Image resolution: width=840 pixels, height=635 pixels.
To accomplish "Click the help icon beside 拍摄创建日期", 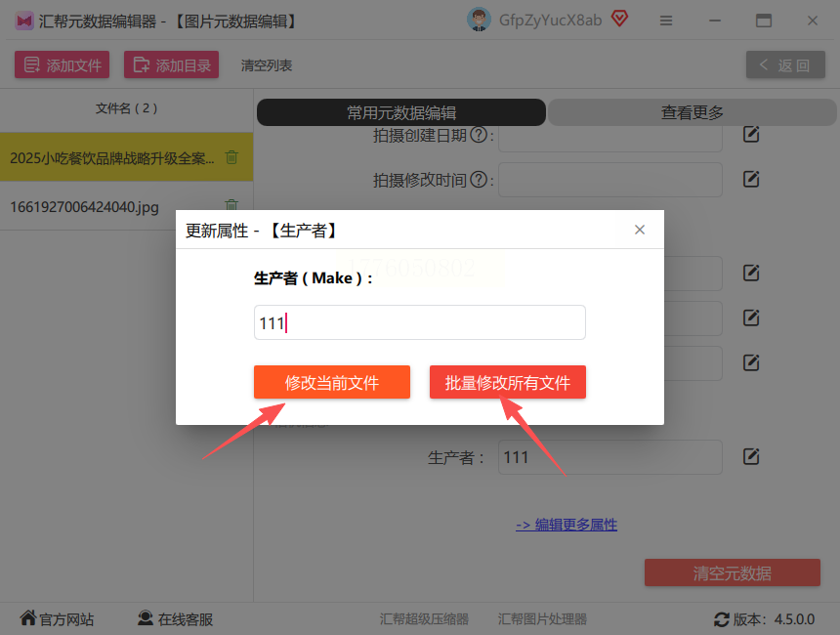I will [x=479, y=135].
